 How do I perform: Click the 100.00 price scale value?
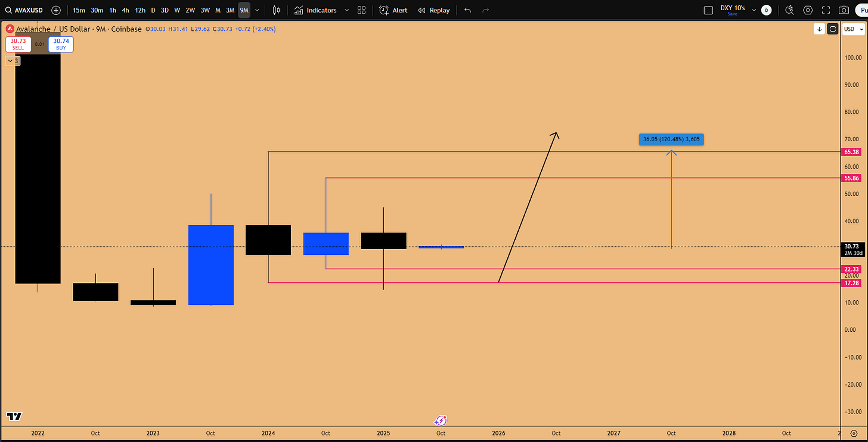tap(852, 58)
